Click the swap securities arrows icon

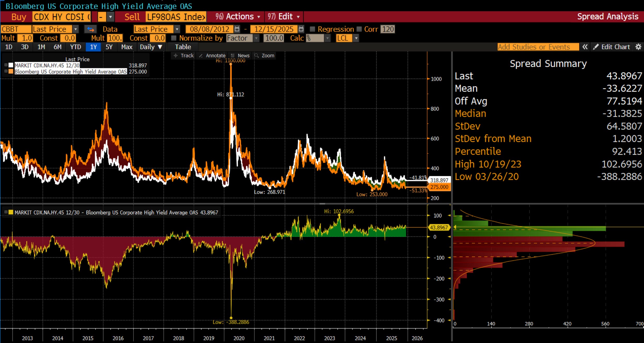tap(91, 29)
